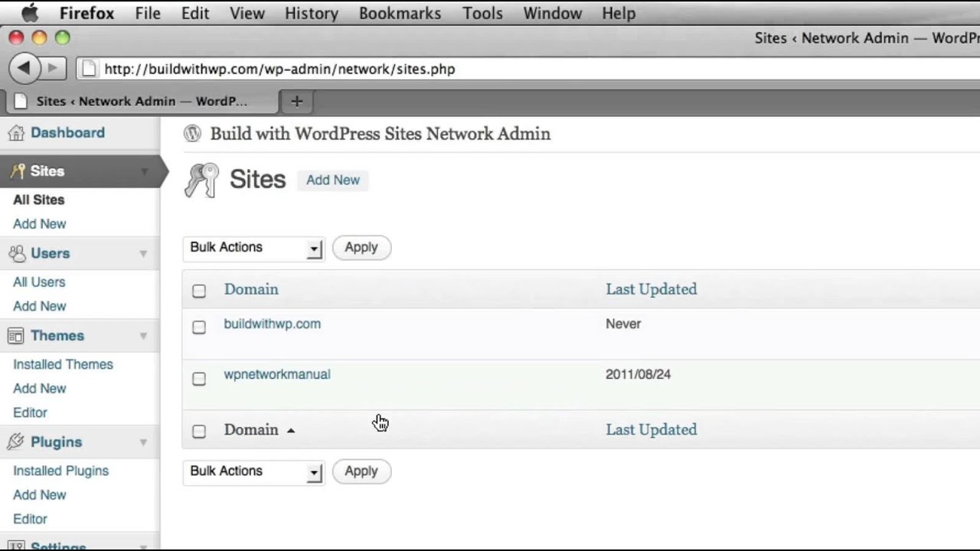This screenshot has height=551, width=980.
Task: Open the Bookmarks menu
Action: (400, 13)
